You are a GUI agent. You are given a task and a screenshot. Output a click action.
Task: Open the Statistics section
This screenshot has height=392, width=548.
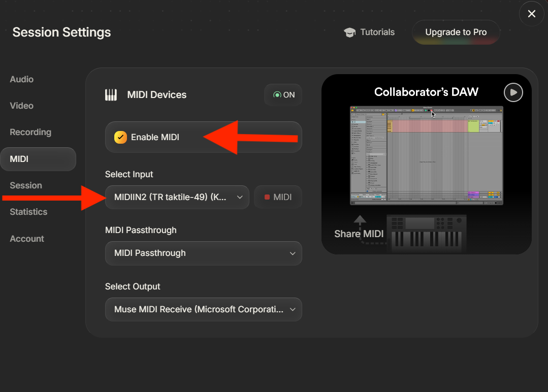[x=28, y=212]
